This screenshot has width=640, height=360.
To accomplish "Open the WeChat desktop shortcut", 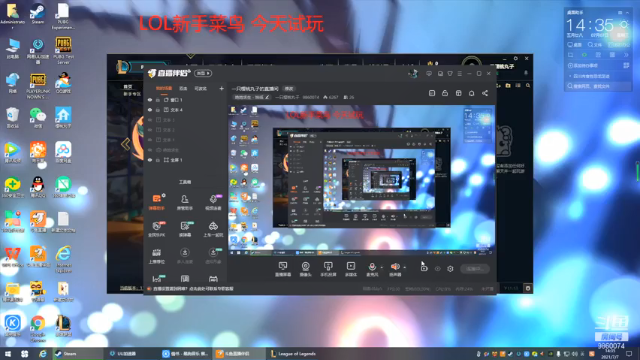I will pyautogui.click(x=38, y=118).
